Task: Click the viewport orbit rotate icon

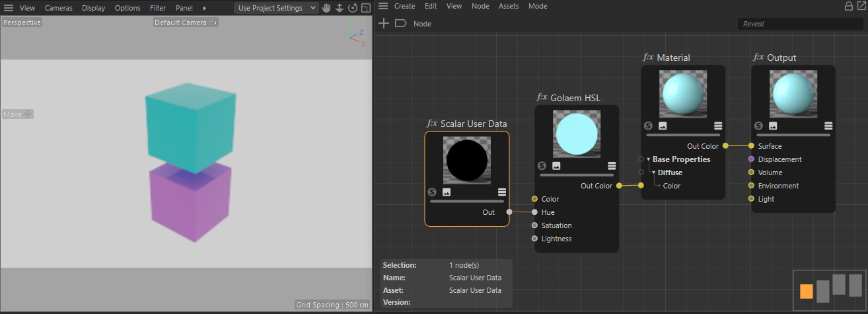Action: coord(353,8)
